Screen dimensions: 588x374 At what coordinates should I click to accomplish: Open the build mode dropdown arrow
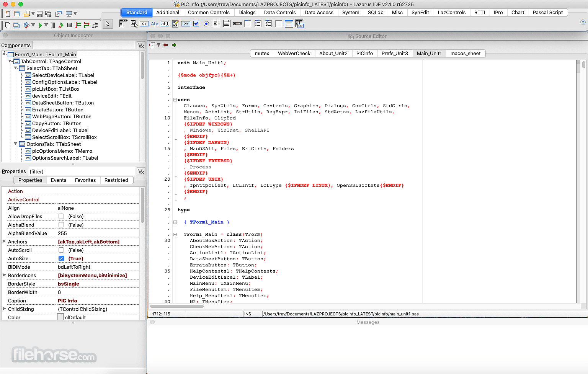(33, 25)
